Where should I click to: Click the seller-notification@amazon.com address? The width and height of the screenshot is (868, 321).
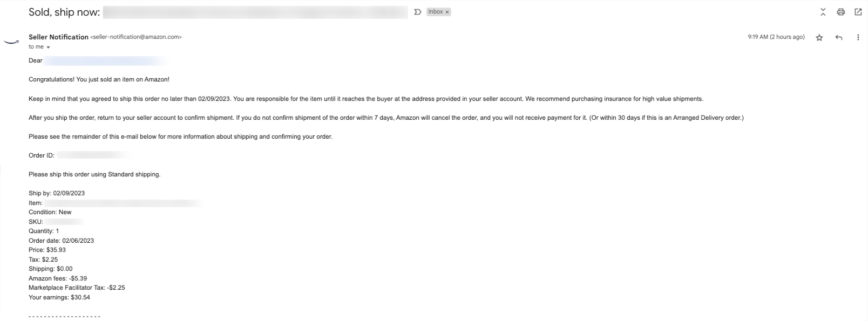pos(136,37)
